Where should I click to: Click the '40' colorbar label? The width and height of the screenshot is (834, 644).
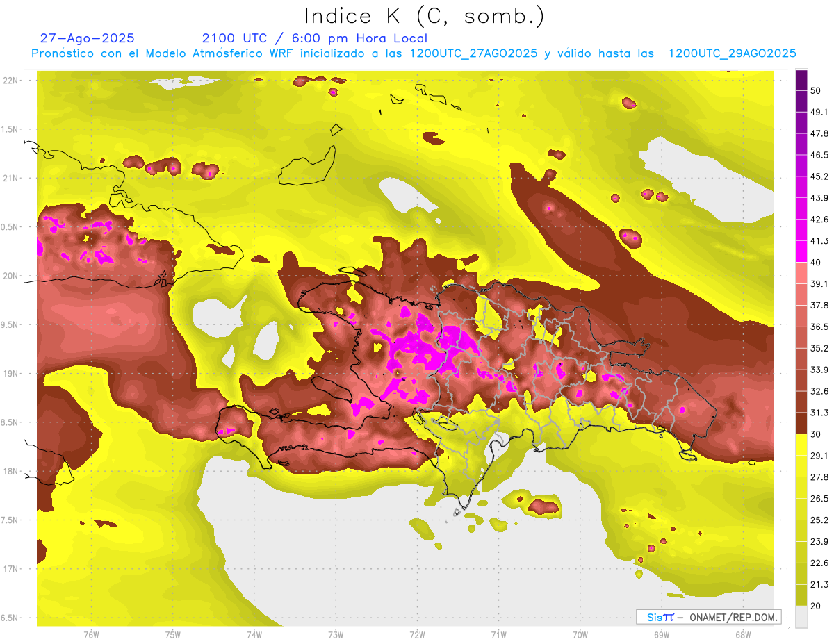816,262
